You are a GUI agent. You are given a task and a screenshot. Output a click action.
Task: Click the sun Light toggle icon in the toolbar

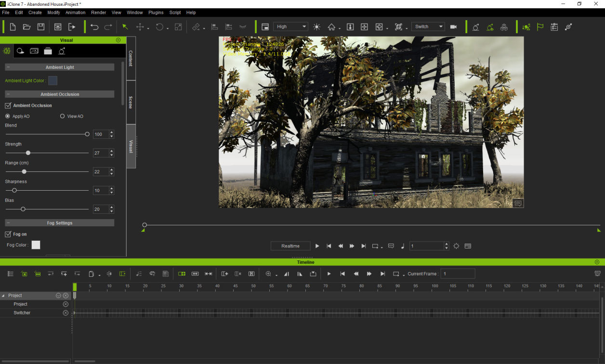pyautogui.click(x=317, y=27)
